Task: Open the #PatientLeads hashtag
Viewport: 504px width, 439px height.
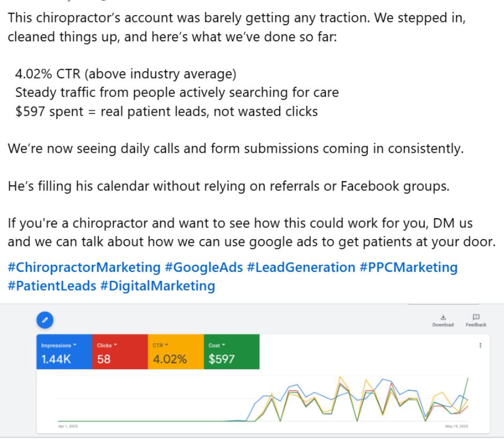Action: pos(52,286)
